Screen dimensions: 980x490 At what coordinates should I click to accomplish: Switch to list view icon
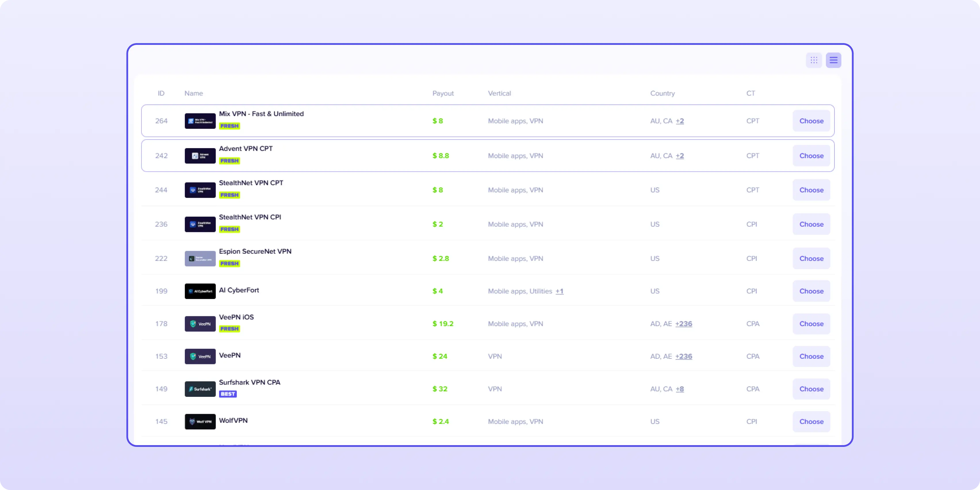[x=833, y=60]
